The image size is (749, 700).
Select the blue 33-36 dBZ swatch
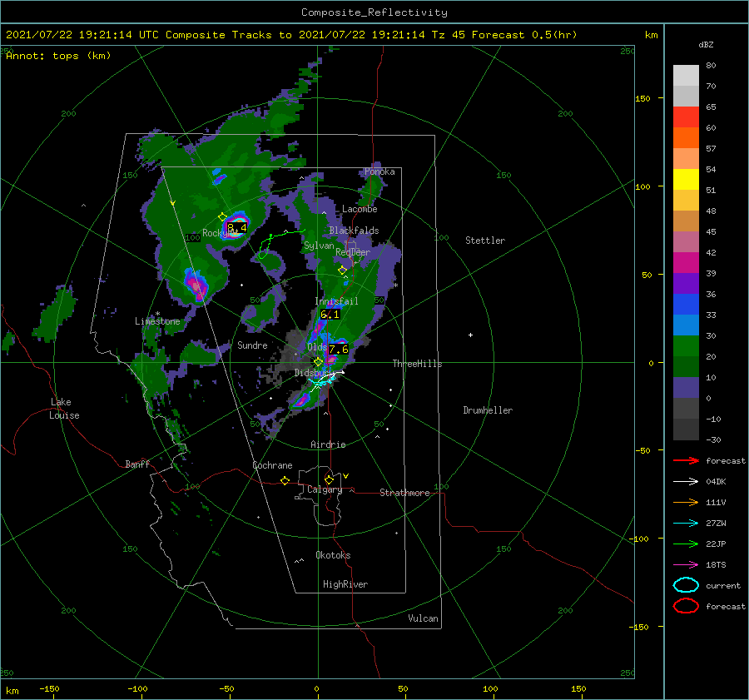(686, 305)
